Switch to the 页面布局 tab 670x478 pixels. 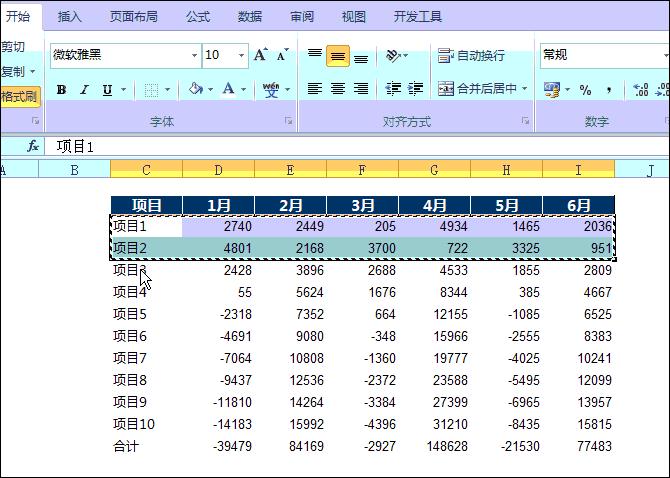pyautogui.click(x=134, y=17)
